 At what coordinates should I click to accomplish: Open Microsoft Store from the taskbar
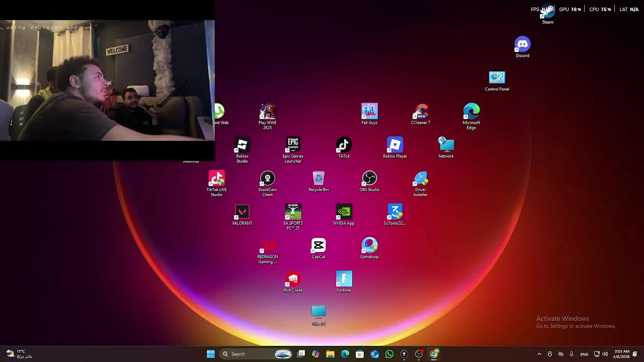(360, 354)
